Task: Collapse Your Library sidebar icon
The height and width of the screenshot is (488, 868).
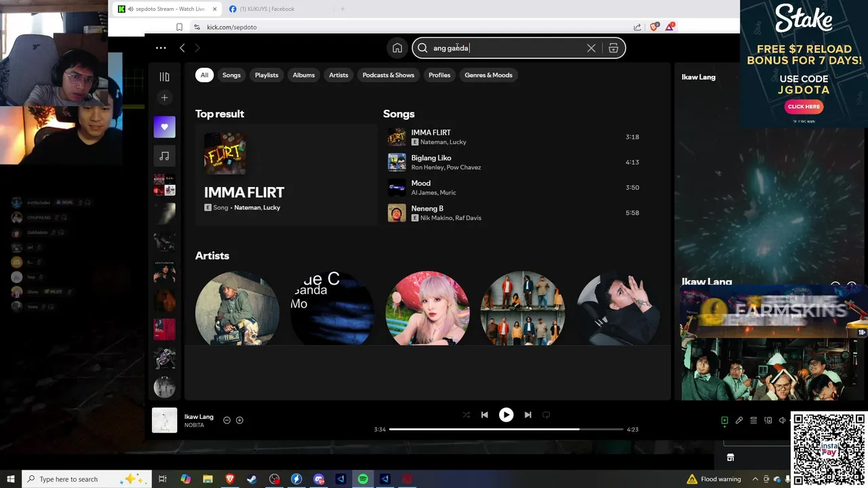Action: [x=164, y=77]
